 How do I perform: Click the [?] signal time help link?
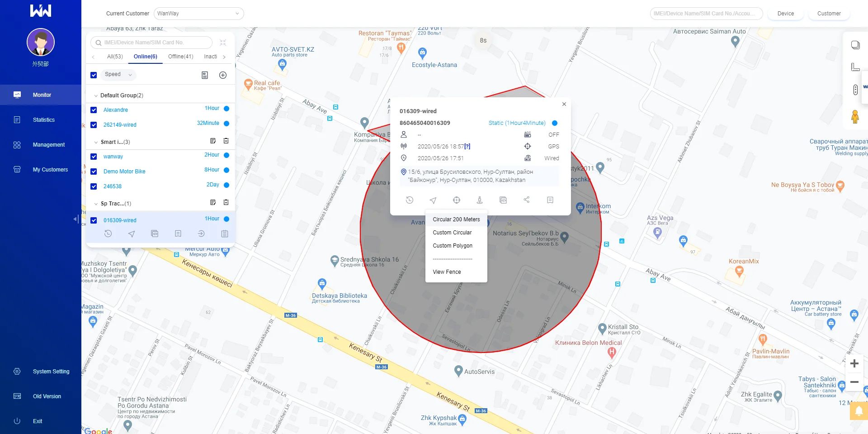(467, 147)
